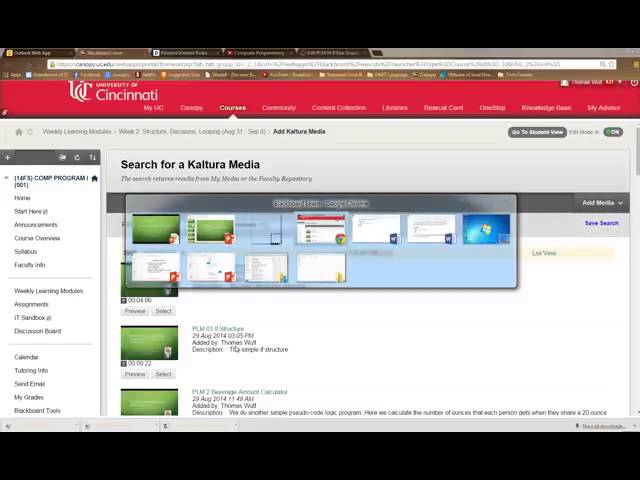This screenshot has width=640, height=480.
Task: Preview the PLM 03 If Structure video
Action: click(135, 374)
